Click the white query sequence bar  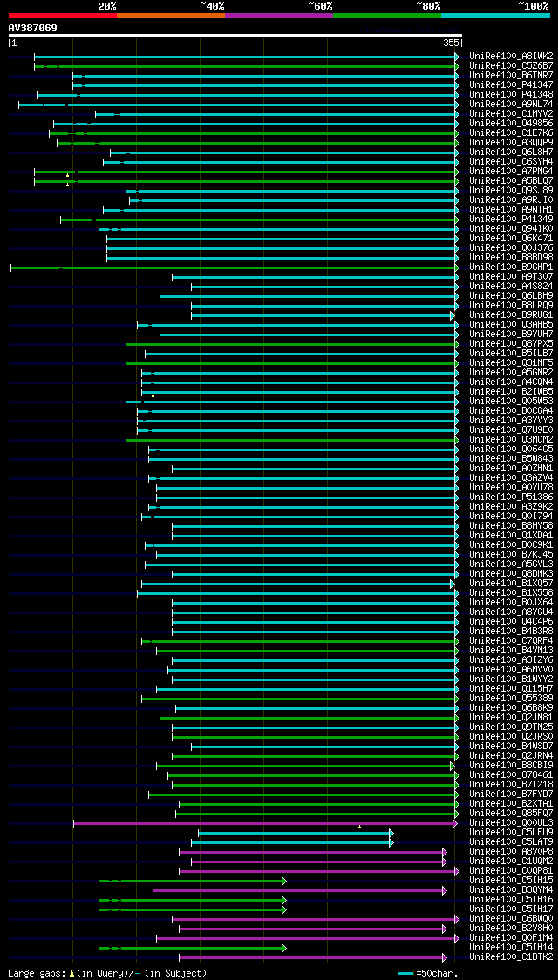pos(235,36)
